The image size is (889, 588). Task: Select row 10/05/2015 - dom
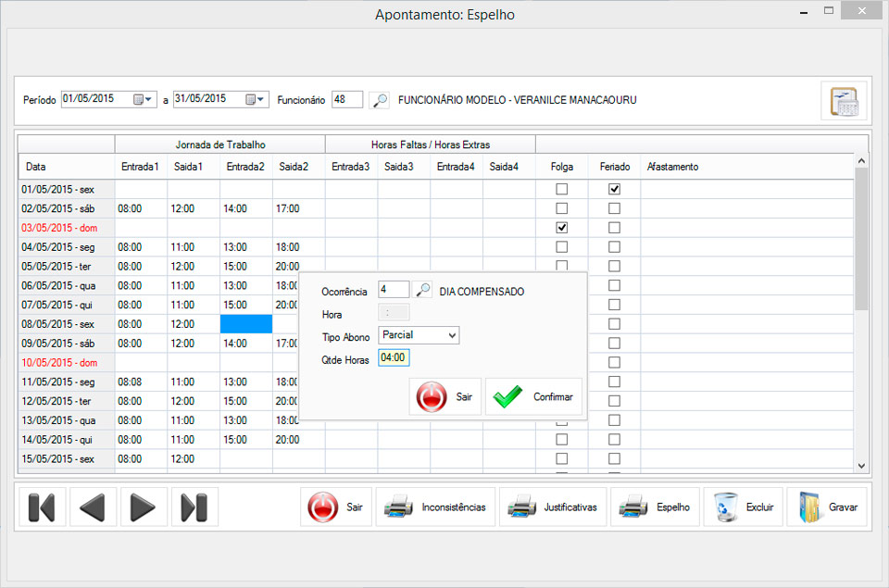(x=67, y=363)
